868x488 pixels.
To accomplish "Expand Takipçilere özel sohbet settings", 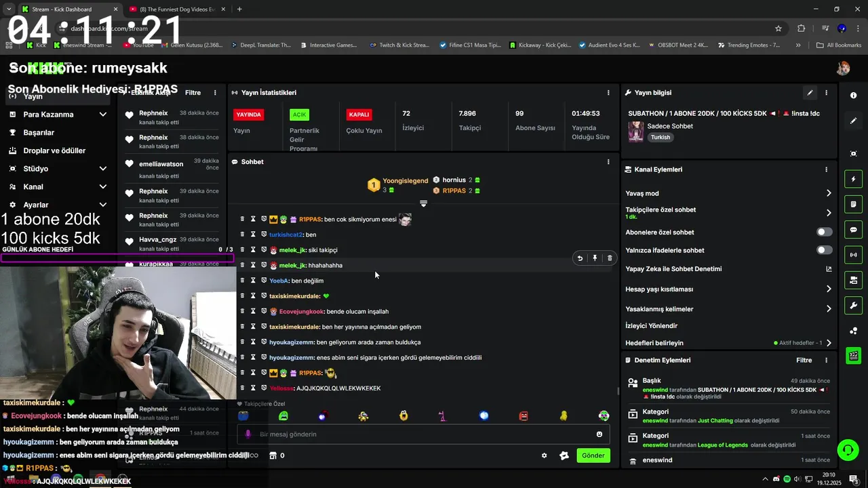I will coord(828,213).
